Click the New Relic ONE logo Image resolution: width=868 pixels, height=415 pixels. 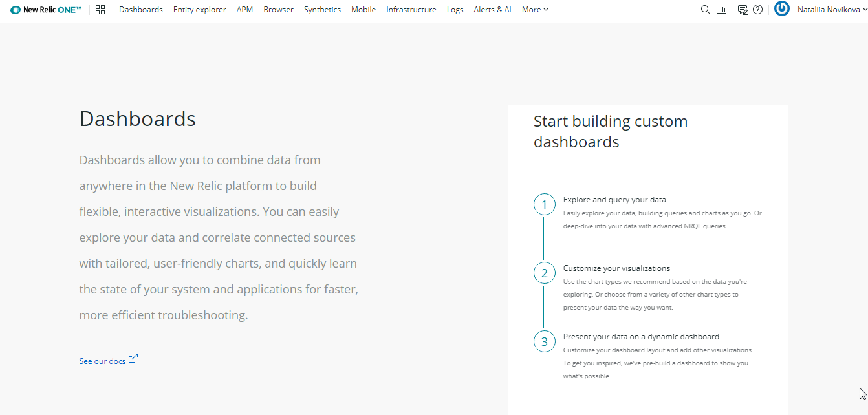click(x=46, y=10)
